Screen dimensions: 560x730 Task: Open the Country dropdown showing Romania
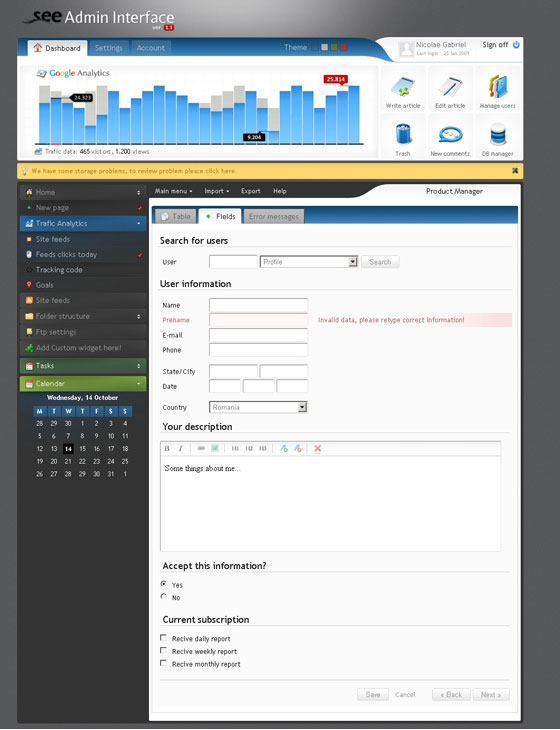pos(258,407)
